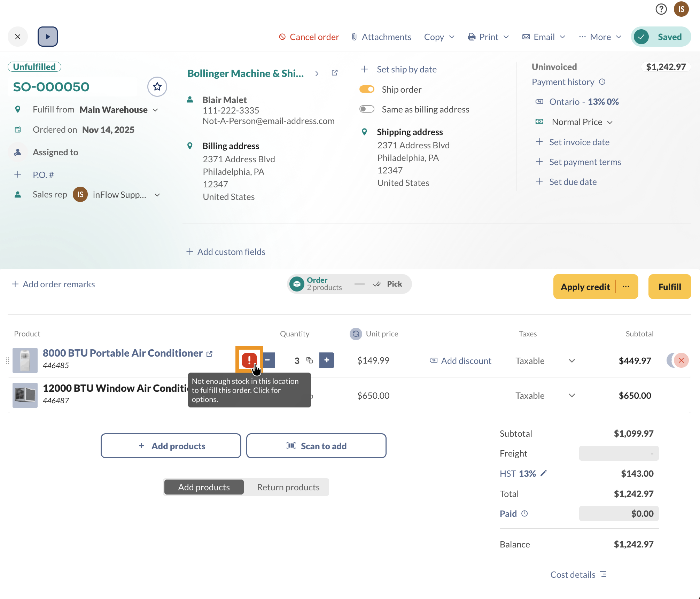Remove the 8000 BTU product line

tap(681, 360)
